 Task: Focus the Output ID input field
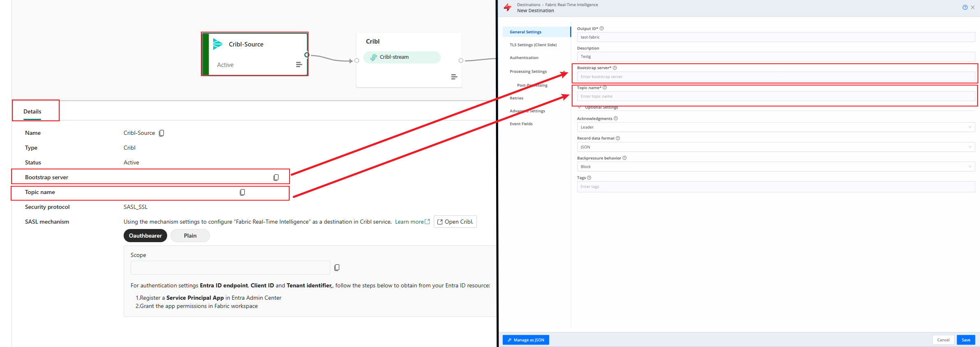click(x=776, y=37)
